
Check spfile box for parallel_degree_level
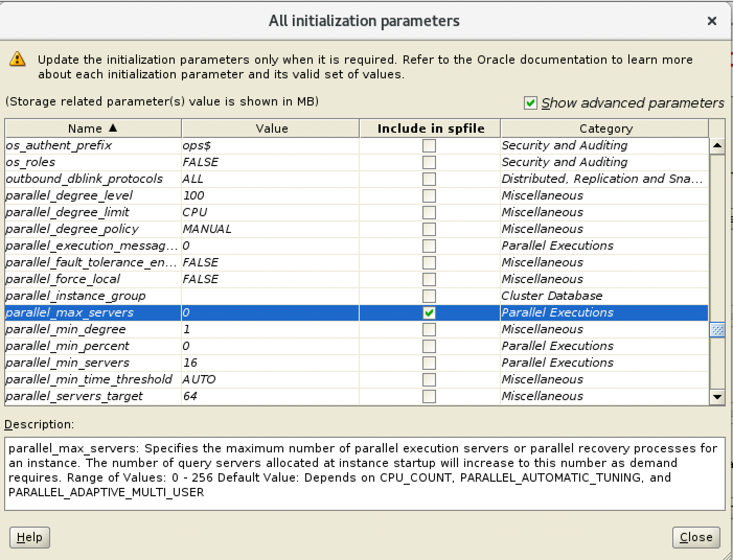(x=429, y=196)
